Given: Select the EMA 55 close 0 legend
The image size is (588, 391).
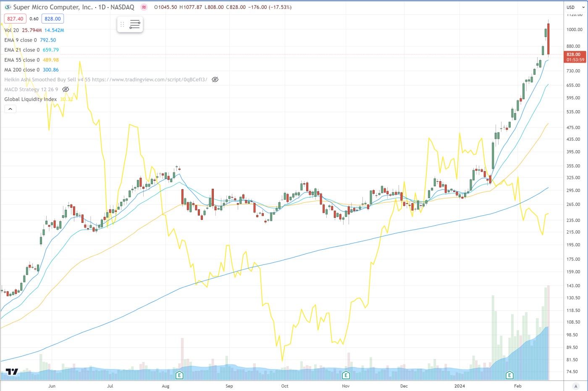Looking at the screenshot, I should [22, 60].
